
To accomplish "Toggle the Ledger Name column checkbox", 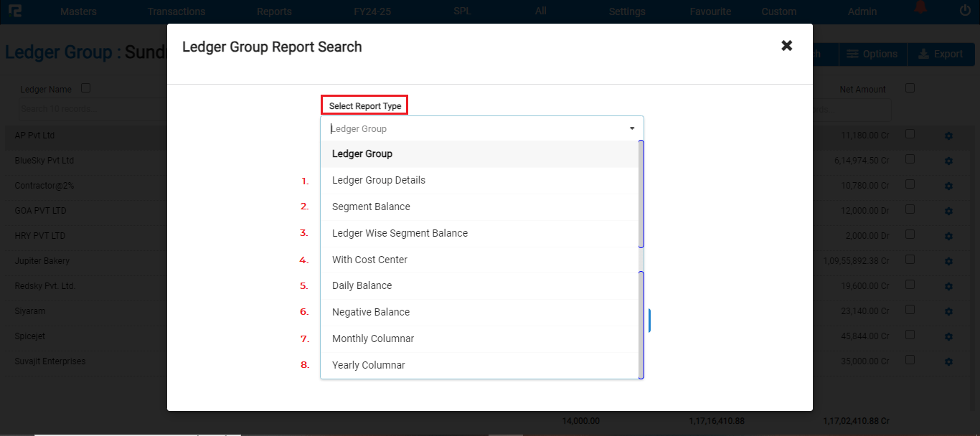I will point(86,88).
